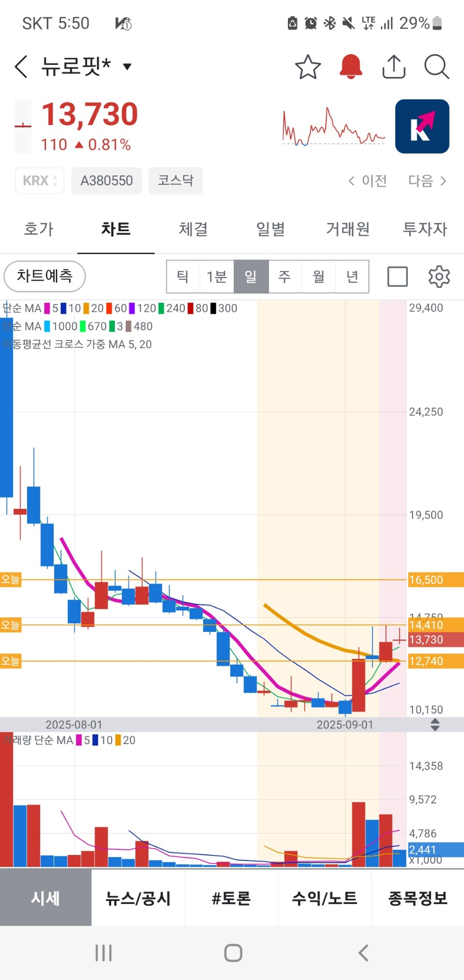The height and width of the screenshot is (980, 464).
Task: Switch to the 호가 tab
Action: tap(39, 229)
